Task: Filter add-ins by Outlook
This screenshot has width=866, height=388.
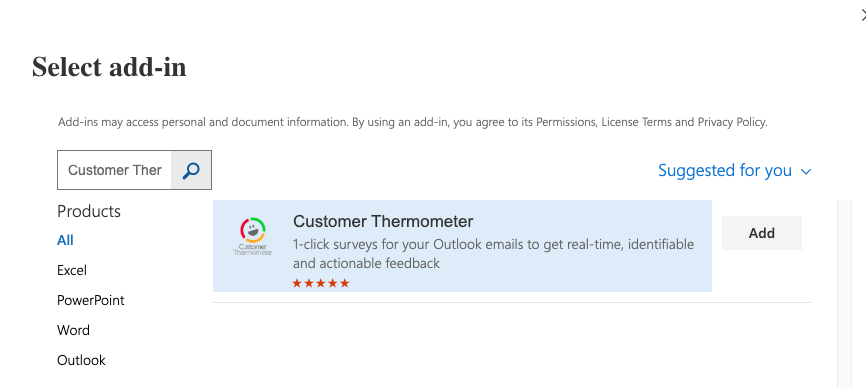Action: pos(81,360)
